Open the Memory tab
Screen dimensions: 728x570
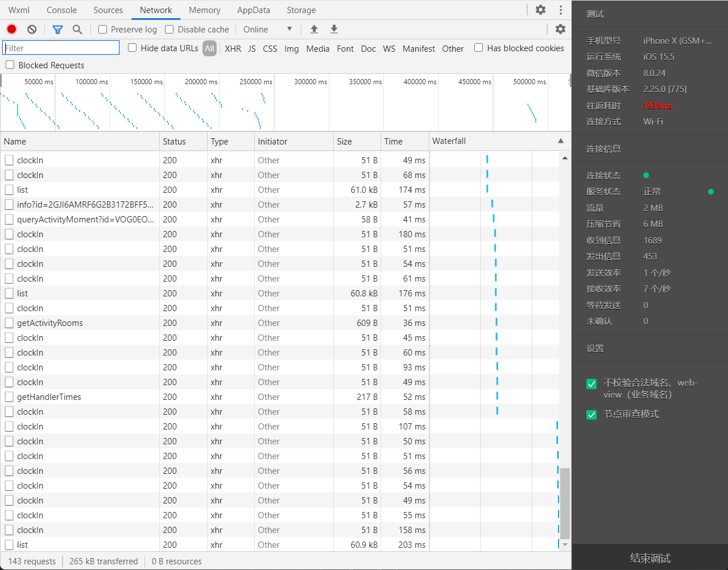tap(205, 10)
